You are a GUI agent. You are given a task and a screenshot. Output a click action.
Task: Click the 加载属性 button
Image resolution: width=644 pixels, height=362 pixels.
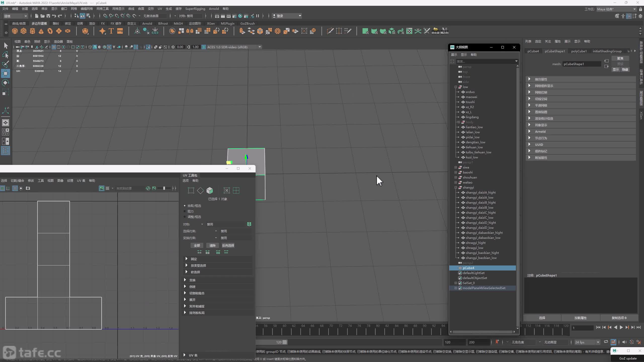pos(580,318)
